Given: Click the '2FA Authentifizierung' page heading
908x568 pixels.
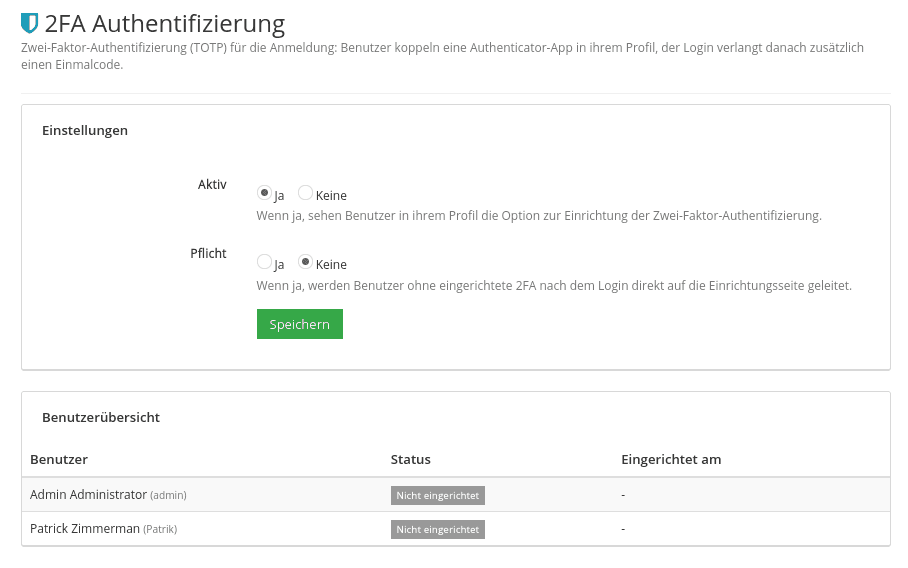Looking at the screenshot, I should click(164, 24).
